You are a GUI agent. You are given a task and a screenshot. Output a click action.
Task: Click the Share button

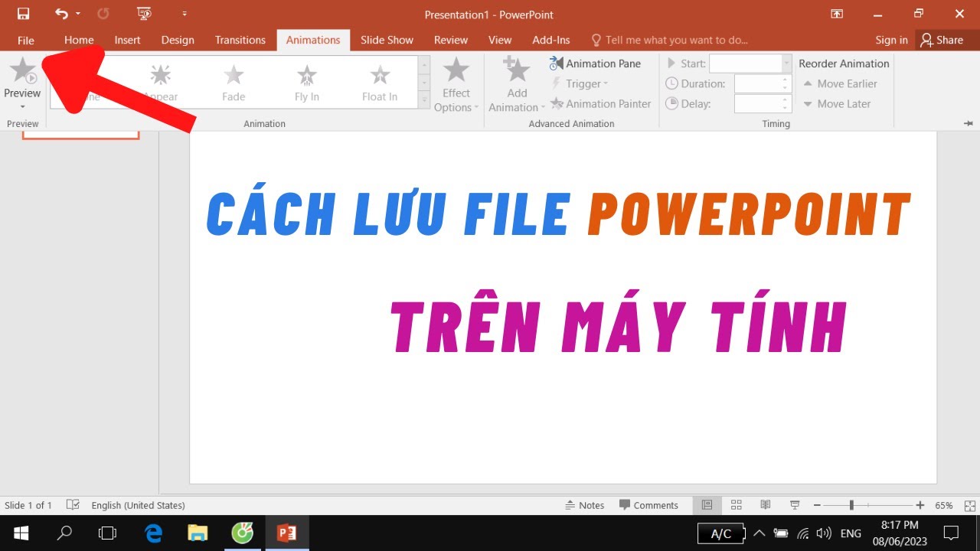coord(942,40)
